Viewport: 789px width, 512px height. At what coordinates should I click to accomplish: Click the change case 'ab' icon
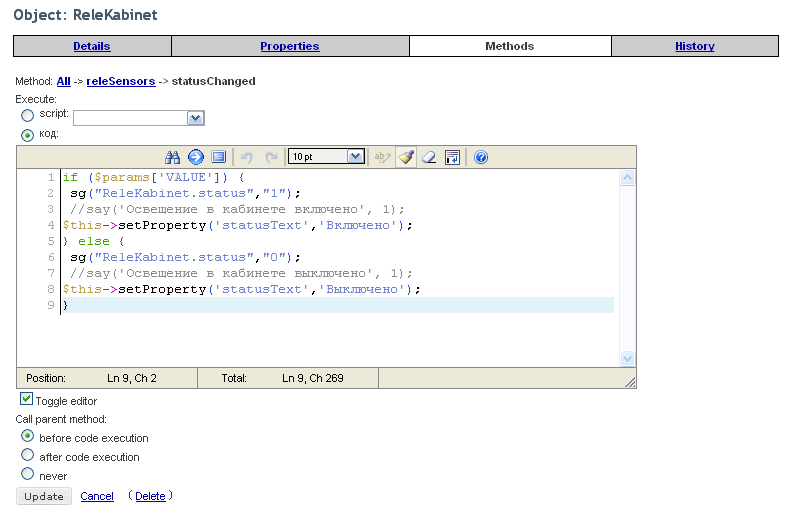[382, 157]
